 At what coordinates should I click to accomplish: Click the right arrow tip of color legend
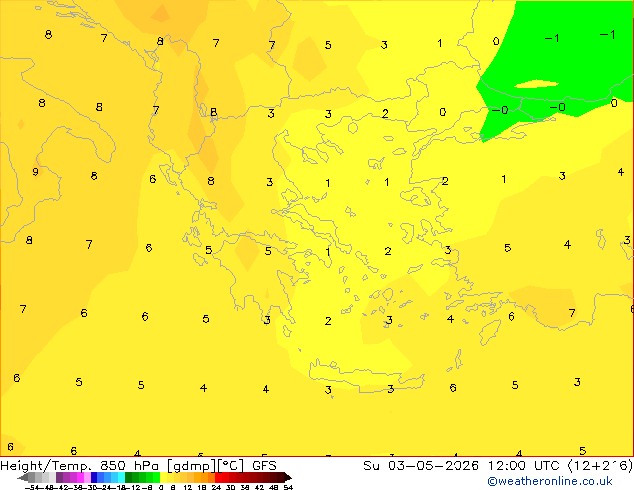click(x=290, y=478)
